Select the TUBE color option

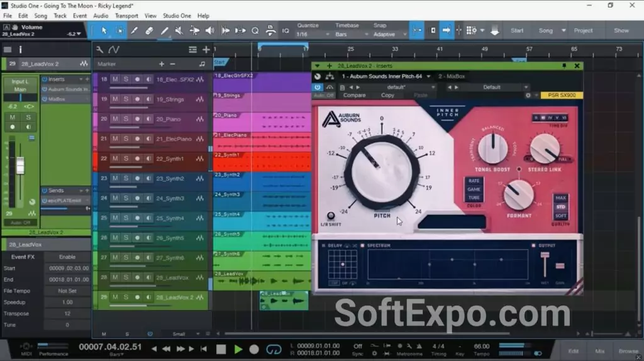click(x=474, y=197)
